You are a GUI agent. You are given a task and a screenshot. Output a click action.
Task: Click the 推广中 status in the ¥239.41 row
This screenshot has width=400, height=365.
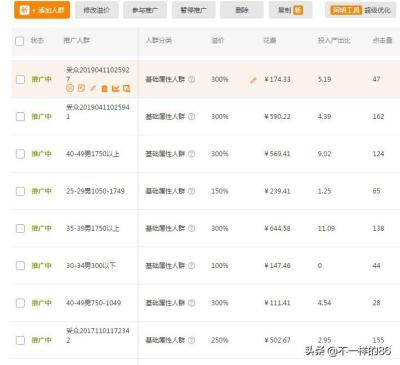point(42,191)
